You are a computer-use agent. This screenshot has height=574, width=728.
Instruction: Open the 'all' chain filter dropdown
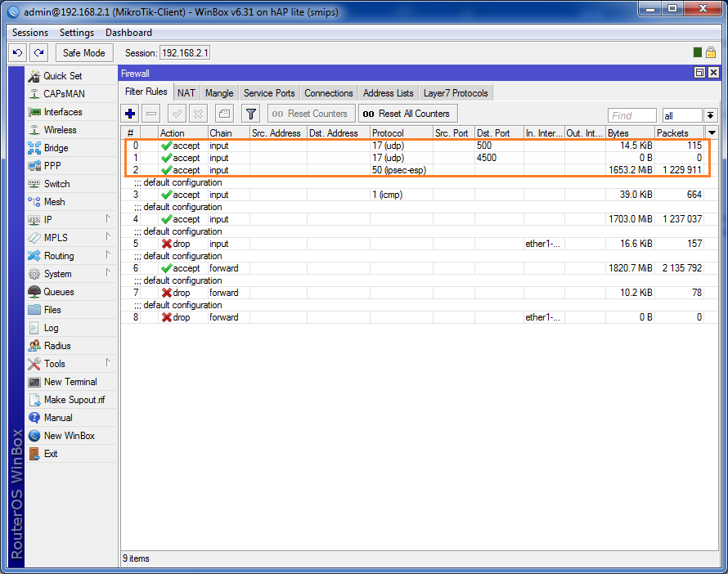(x=710, y=115)
